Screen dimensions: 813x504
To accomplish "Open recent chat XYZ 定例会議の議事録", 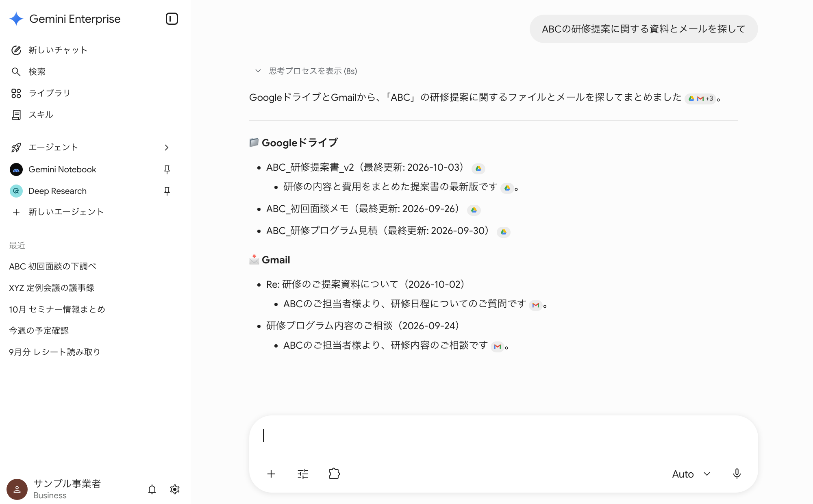I will (x=52, y=288).
